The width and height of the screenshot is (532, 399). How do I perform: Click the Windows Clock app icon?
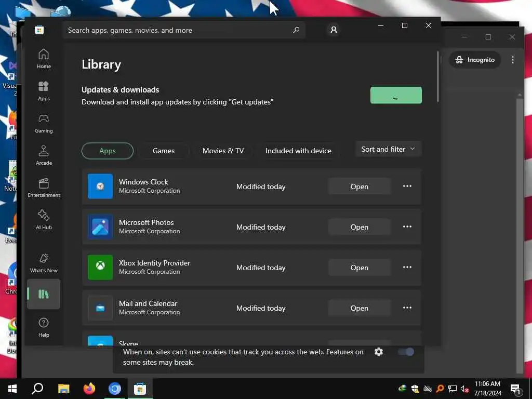point(100,187)
